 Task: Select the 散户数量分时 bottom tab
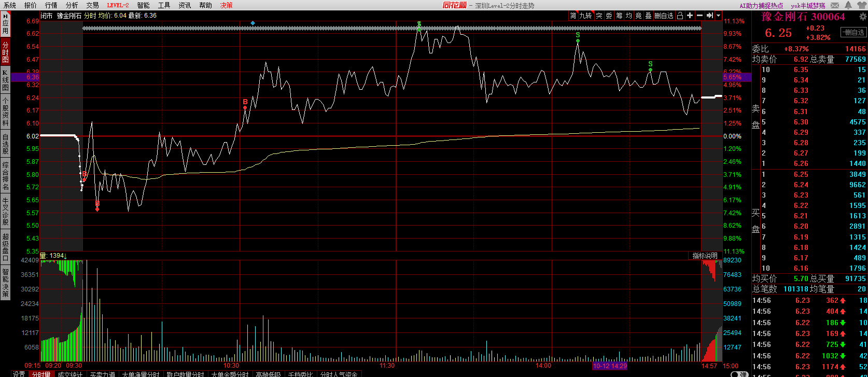click(185, 374)
